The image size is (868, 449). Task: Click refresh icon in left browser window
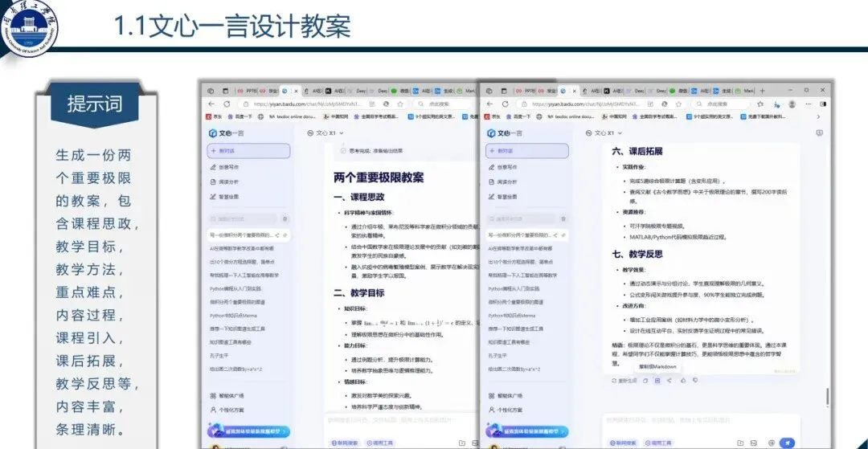point(227,104)
